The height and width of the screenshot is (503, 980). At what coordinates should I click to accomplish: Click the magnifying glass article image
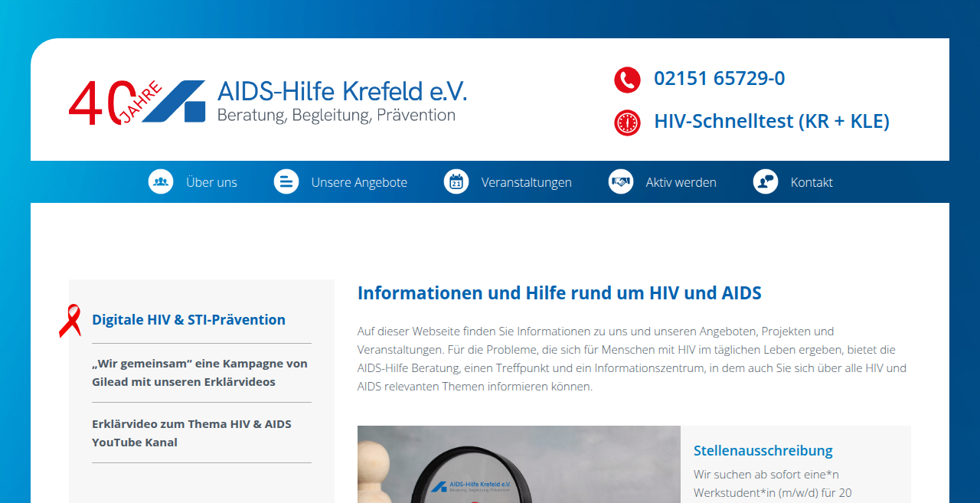(519, 464)
